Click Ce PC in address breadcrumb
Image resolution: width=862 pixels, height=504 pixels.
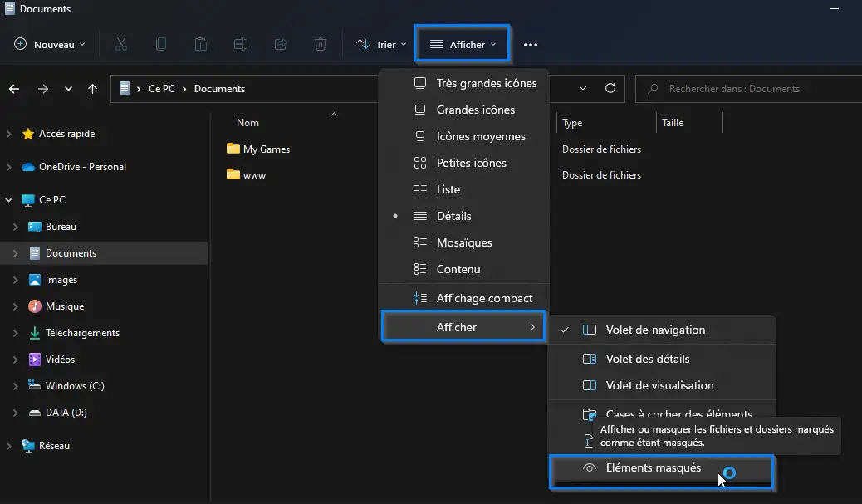tap(162, 89)
